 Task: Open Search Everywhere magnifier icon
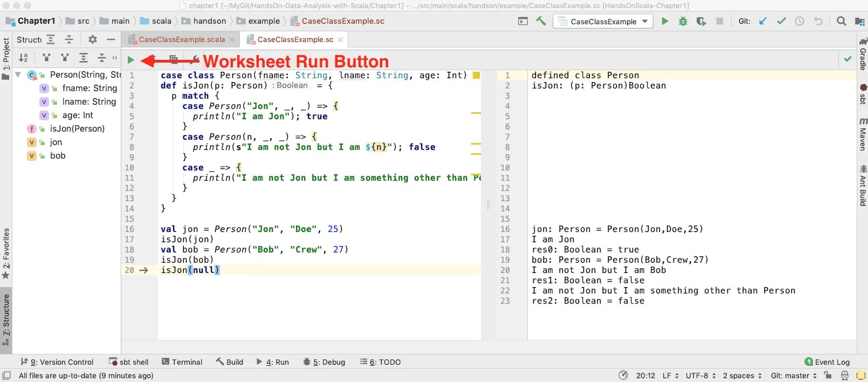(841, 21)
